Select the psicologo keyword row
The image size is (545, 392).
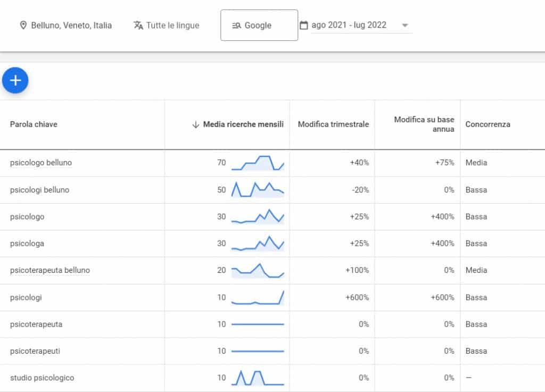click(x=272, y=216)
